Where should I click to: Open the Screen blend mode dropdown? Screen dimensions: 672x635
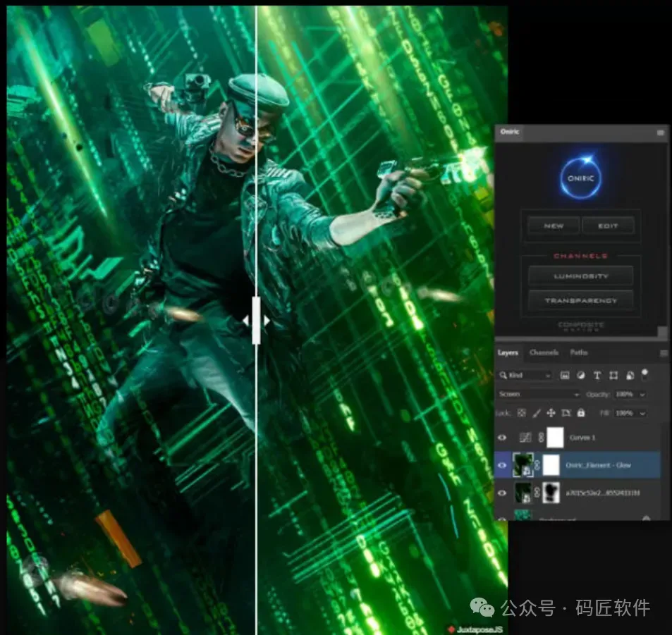pyautogui.click(x=539, y=394)
